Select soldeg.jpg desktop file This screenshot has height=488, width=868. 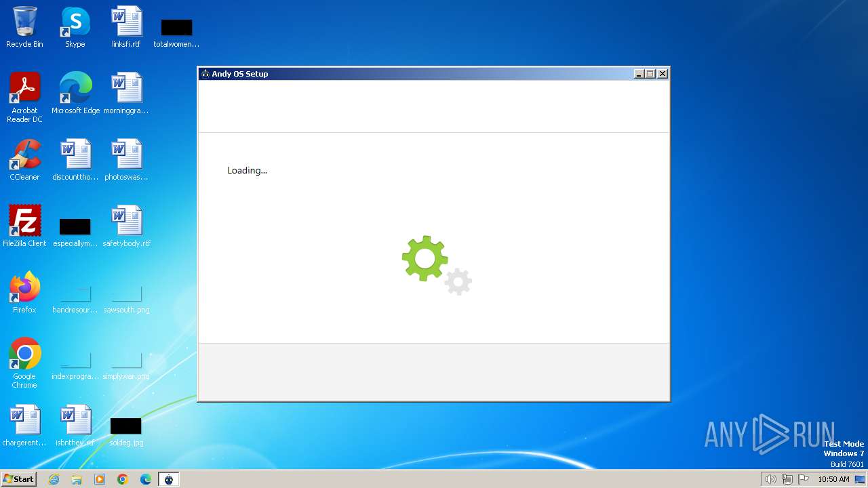[x=126, y=432]
